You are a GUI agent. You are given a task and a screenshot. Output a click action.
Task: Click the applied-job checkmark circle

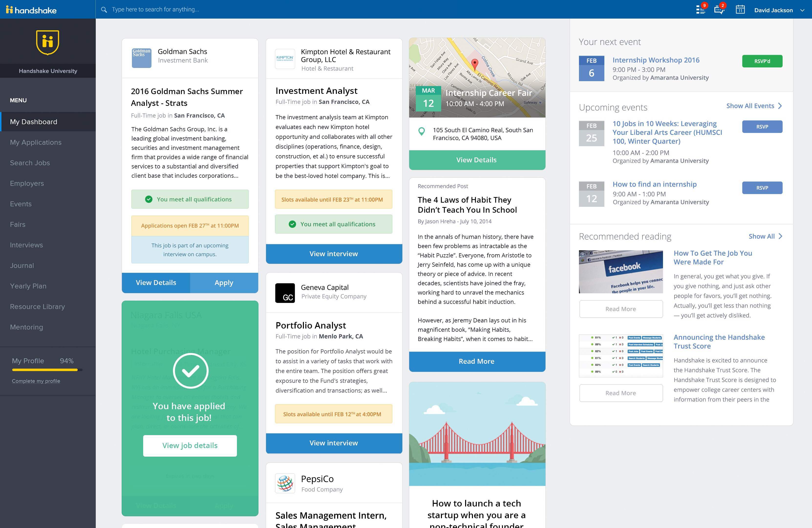pos(190,371)
